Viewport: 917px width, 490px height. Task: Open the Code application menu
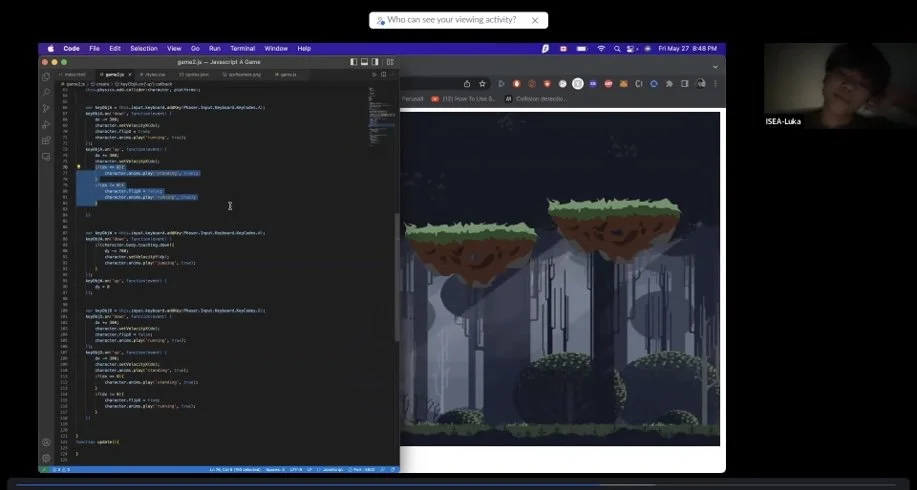pyautogui.click(x=71, y=49)
